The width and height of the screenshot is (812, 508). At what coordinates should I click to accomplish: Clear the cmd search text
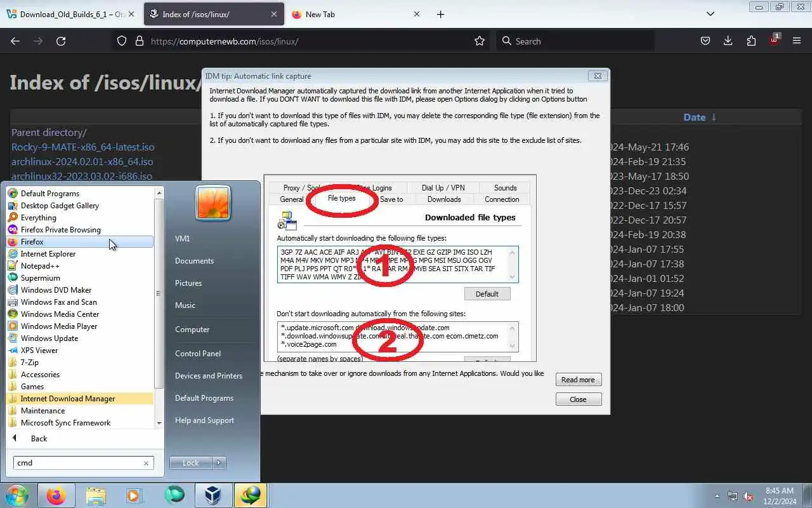(x=146, y=463)
